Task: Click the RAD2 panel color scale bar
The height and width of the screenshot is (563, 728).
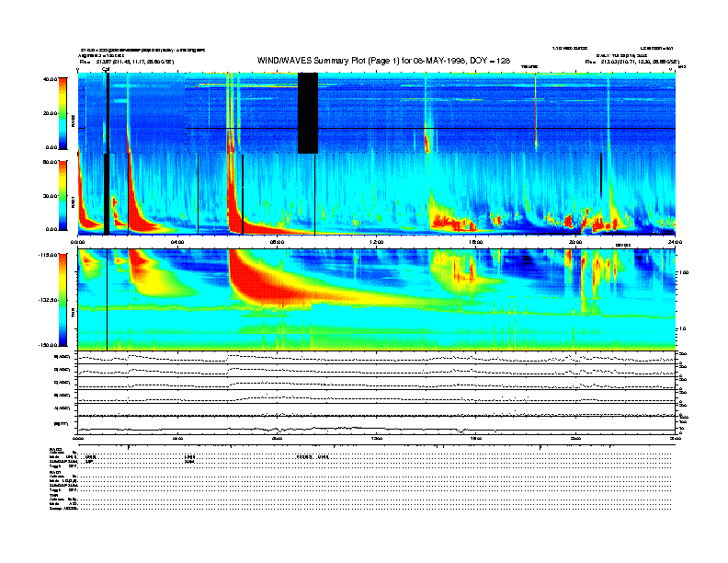Action: tap(63, 113)
